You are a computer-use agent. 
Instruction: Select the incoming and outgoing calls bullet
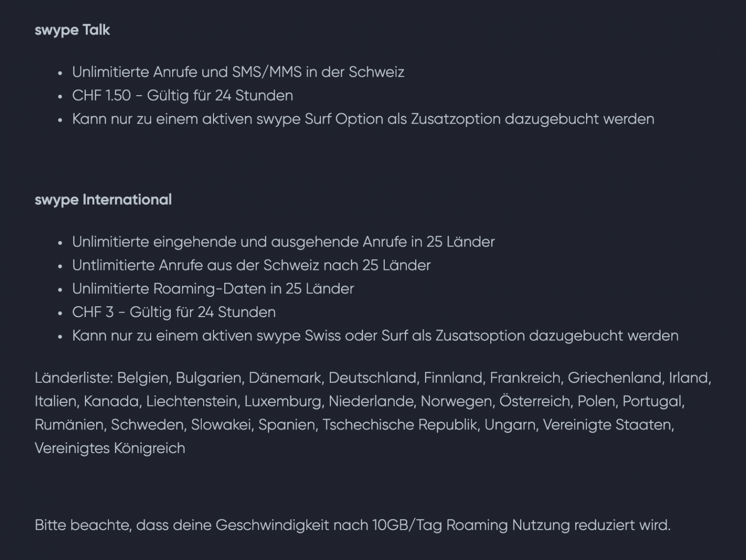pyautogui.click(x=283, y=242)
